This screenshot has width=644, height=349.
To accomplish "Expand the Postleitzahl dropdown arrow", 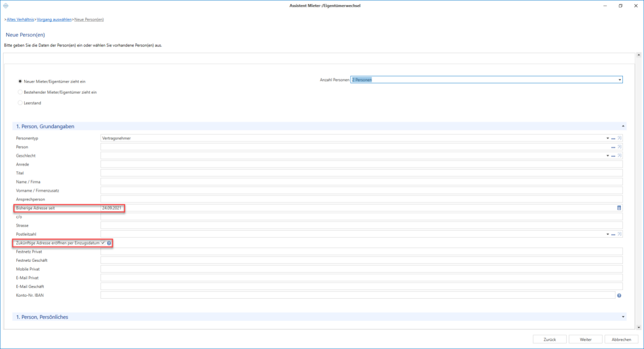I will tap(608, 234).
